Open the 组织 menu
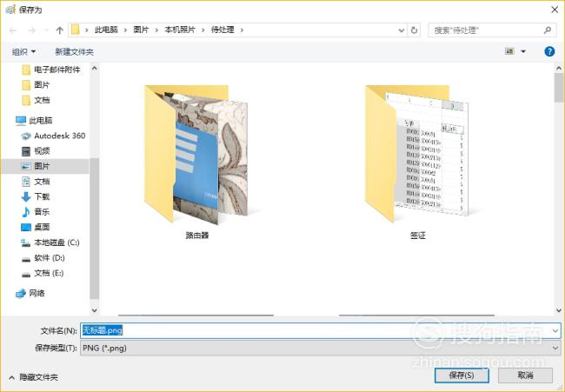The height and width of the screenshot is (392, 565). 23,52
